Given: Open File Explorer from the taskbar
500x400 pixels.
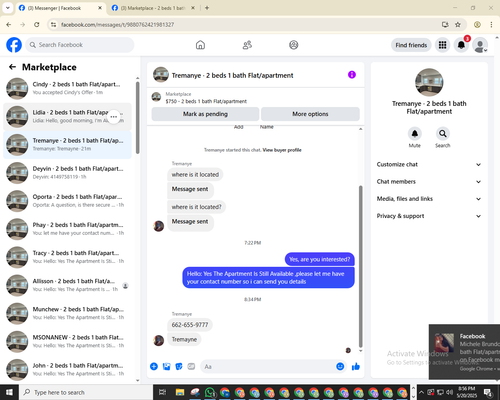Looking at the screenshot, I should [180, 392].
